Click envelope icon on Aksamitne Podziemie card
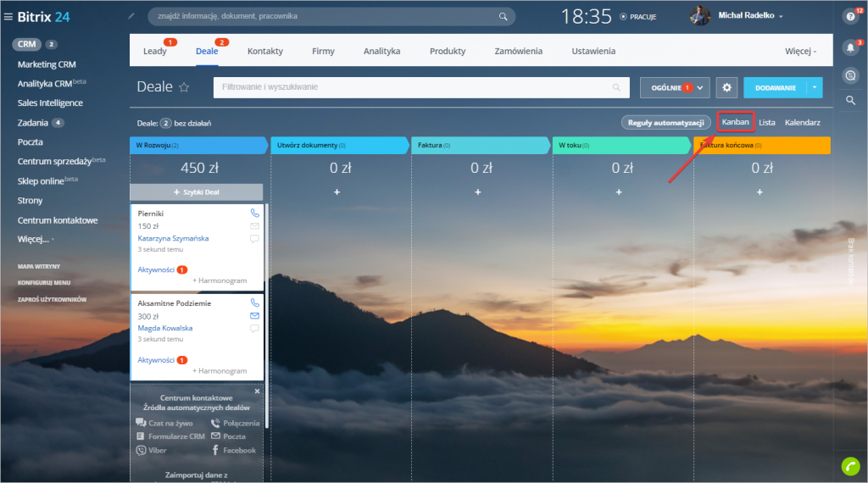The width and height of the screenshot is (868, 483). [x=254, y=315]
